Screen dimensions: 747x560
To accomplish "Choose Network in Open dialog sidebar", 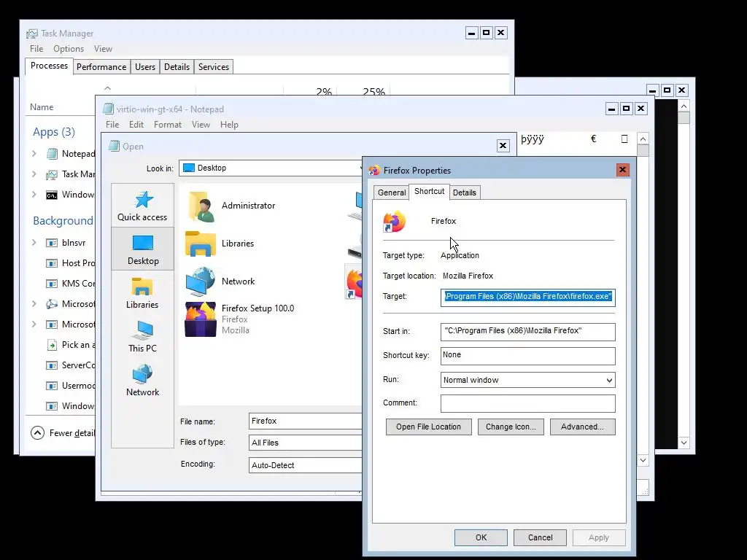I will click(142, 380).
